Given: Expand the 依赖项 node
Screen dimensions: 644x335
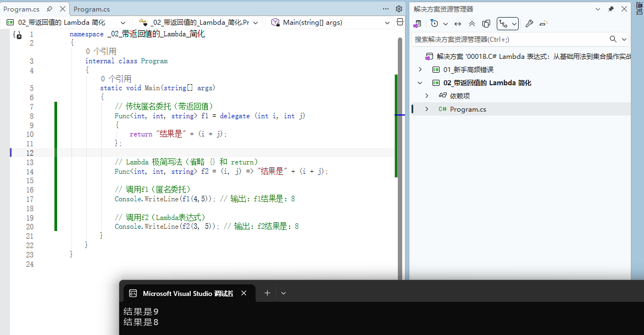Looking at the screenshot, I should (427, 96).
